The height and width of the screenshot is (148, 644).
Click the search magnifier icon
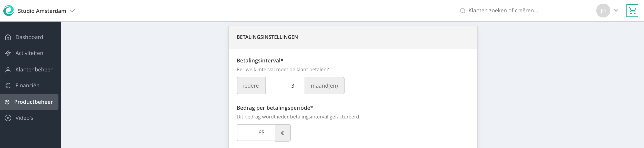tap(463, 11)
